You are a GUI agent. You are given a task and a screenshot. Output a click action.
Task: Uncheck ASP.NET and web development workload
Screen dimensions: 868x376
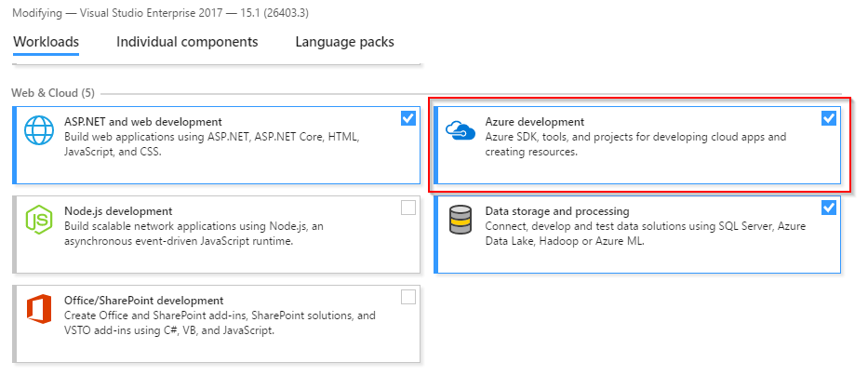coord(408,118)
